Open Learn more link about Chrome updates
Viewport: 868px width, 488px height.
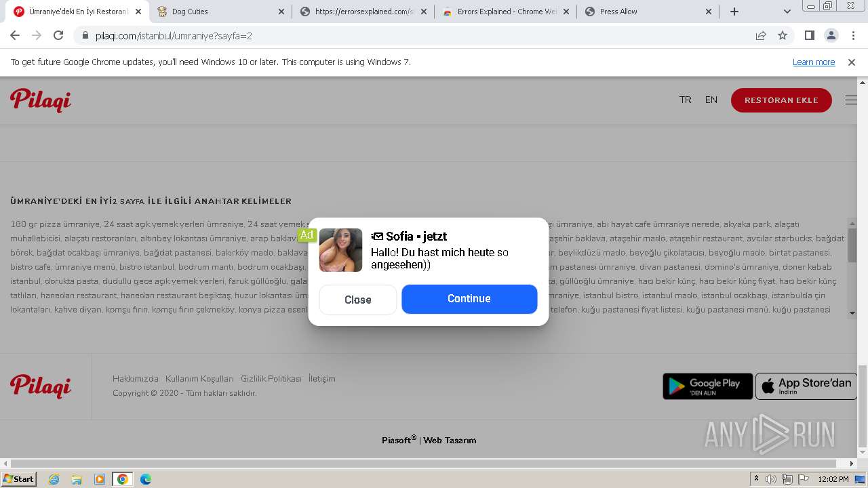(814, 62)
